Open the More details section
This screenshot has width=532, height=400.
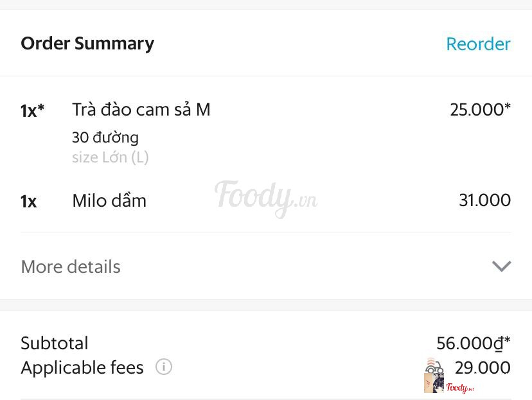tap(71, 266)
